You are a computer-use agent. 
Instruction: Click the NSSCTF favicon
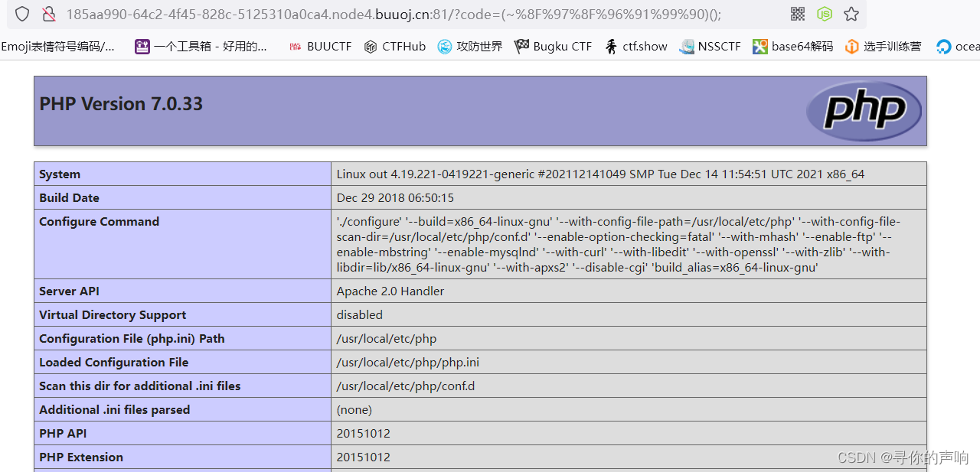click(x=687, y=47)
